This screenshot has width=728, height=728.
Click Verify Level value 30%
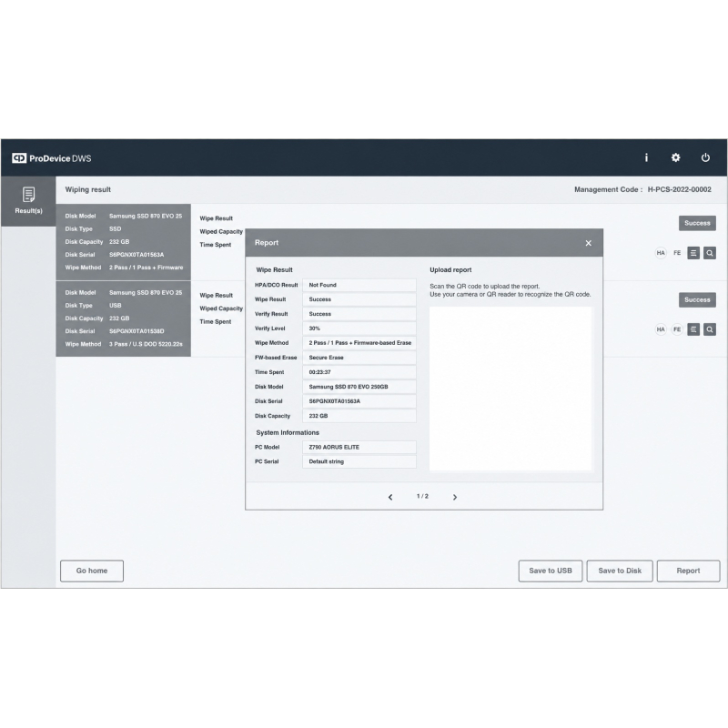(359, 329)
